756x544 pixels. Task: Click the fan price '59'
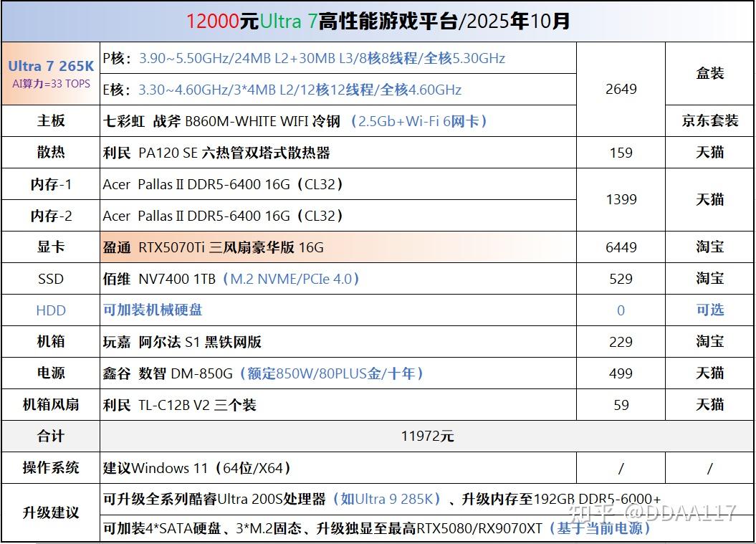click(621, 405)
